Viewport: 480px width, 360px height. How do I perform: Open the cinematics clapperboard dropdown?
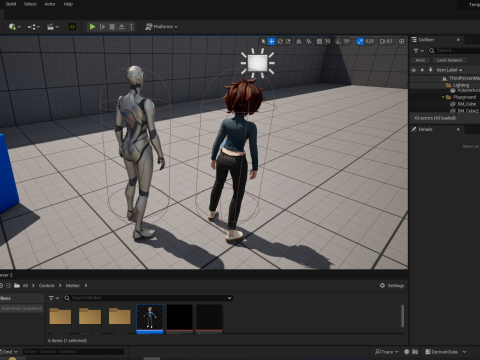click(x=53, y=27)
